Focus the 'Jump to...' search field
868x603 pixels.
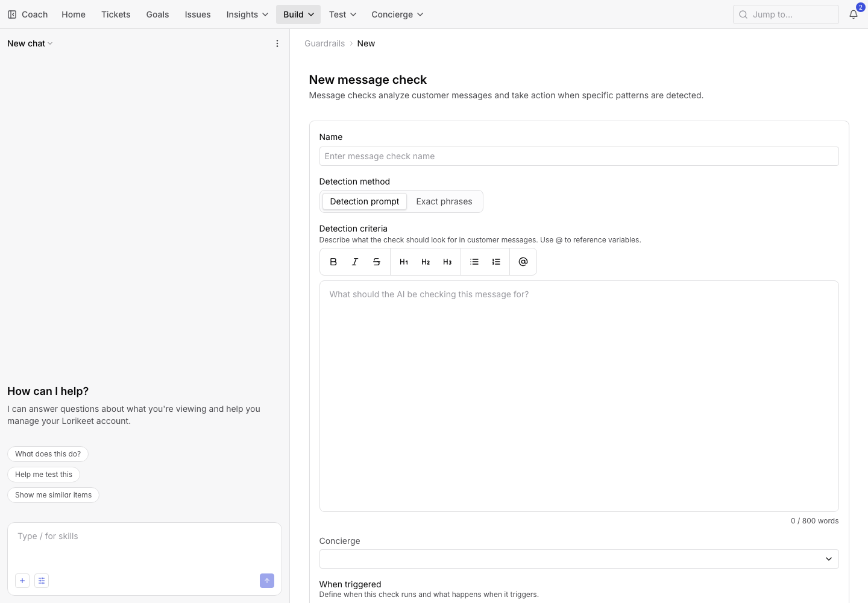(785, 14)
